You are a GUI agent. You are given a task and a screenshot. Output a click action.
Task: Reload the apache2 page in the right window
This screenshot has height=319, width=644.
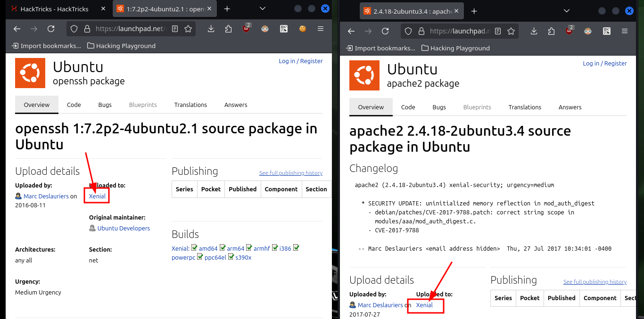(385, 31)
